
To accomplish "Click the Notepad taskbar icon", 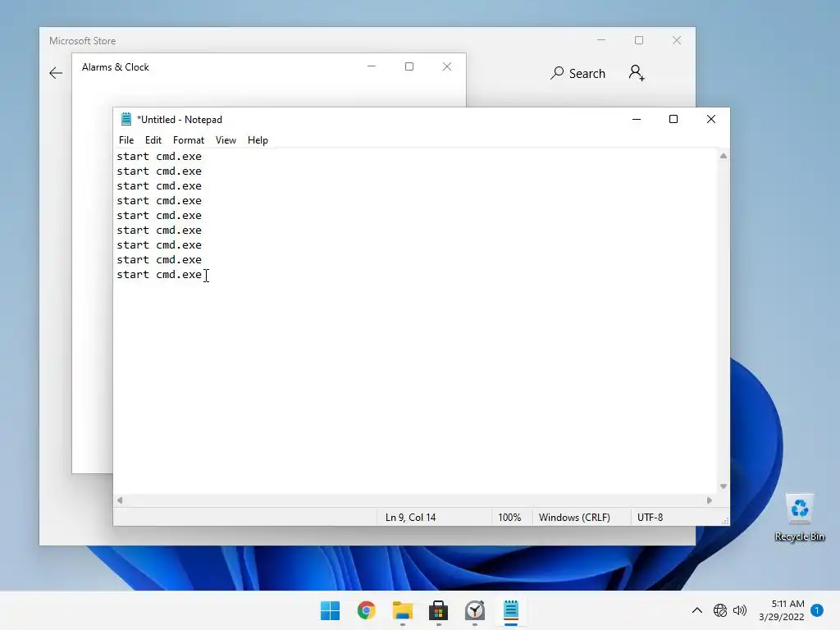I will [x=511, y=610].
